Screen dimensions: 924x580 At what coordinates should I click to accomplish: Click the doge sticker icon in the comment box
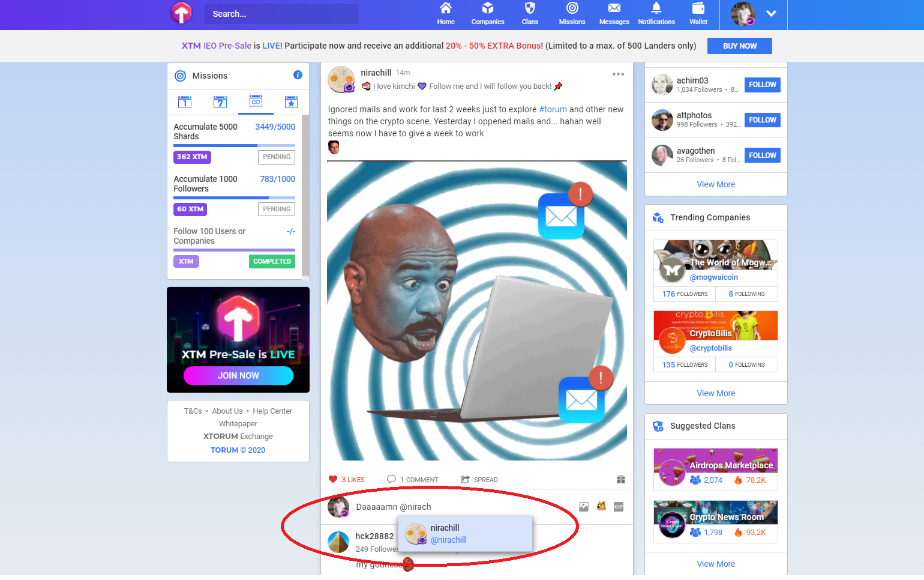coord(601,507)
